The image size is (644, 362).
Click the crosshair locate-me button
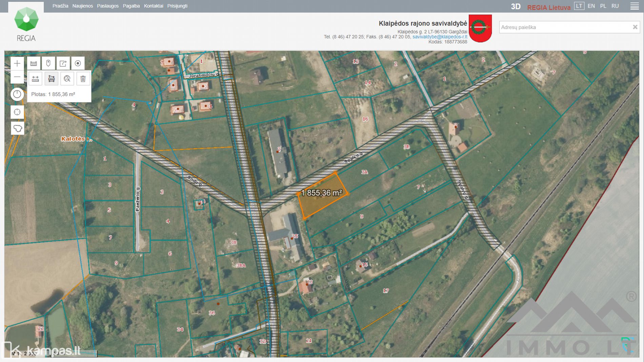17,112
